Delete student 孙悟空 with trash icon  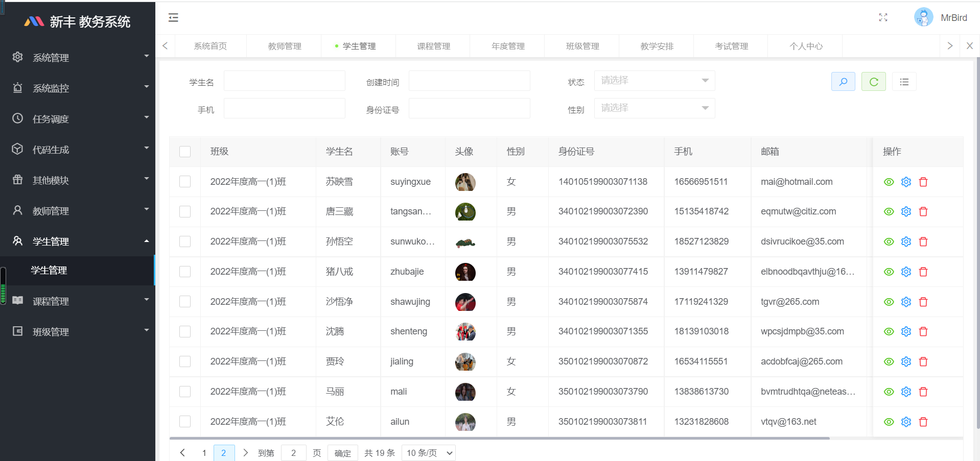coord(923,242)
